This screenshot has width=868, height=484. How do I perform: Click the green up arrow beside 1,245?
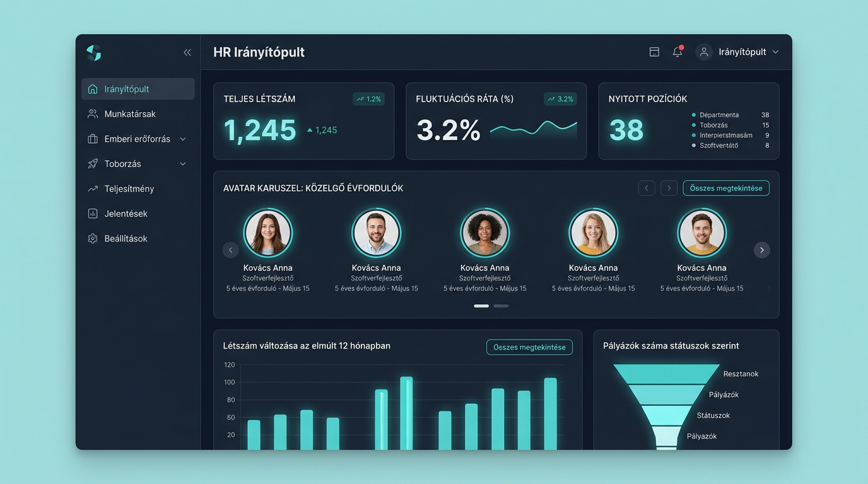tap(310, 130)
